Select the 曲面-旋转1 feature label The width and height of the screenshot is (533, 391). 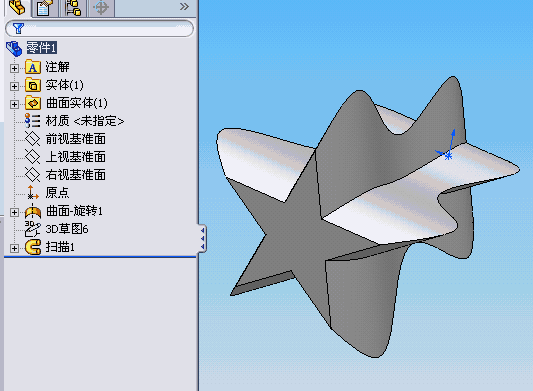(x=74, y=211)
